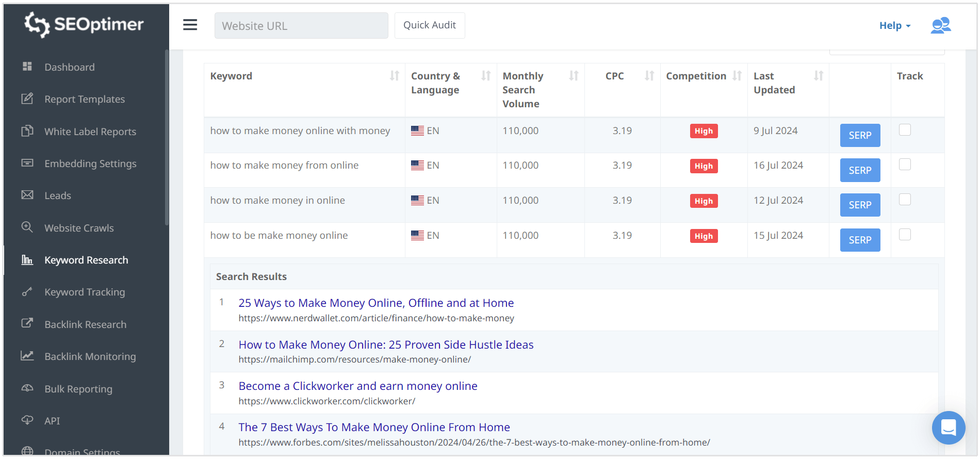Go to White Label Reports
The image size is (980, 459).
(x=90, y=132)
